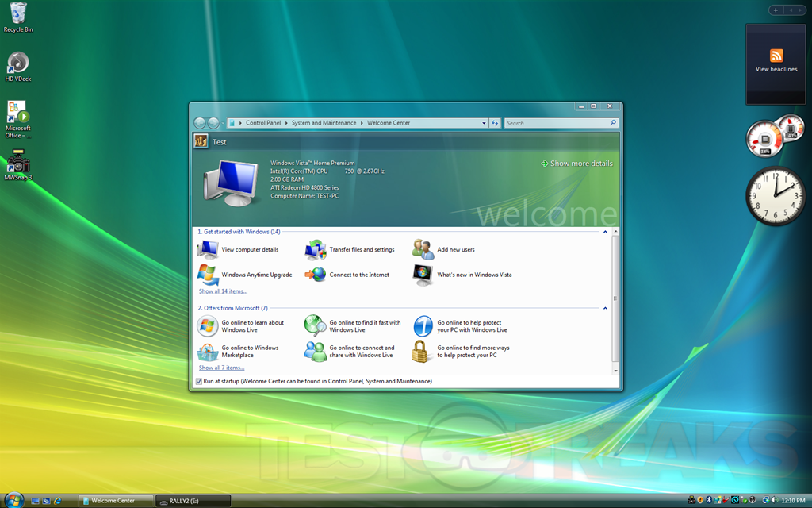
Task: Open the address bar history dropdown
Action: 484,123
